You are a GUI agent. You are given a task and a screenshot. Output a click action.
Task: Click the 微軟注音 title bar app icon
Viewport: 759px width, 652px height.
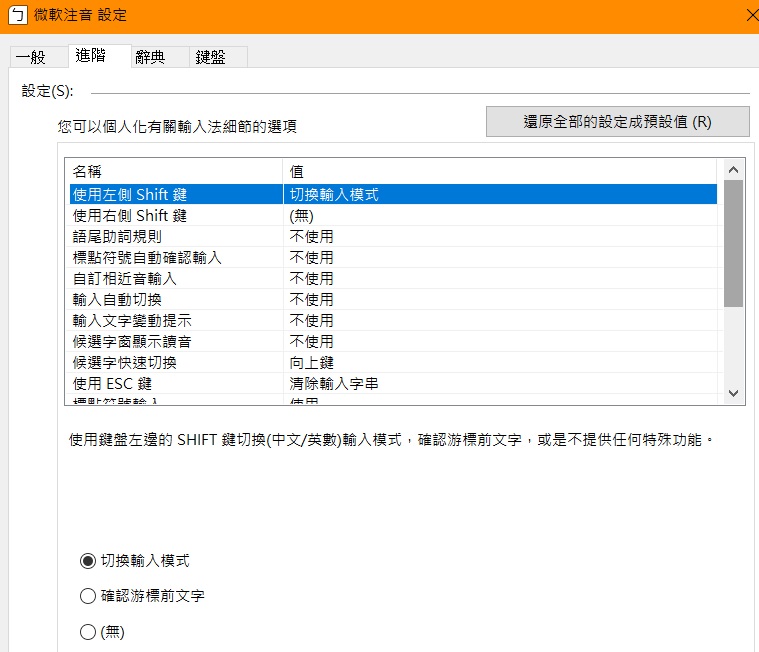[x=18, y=15]
